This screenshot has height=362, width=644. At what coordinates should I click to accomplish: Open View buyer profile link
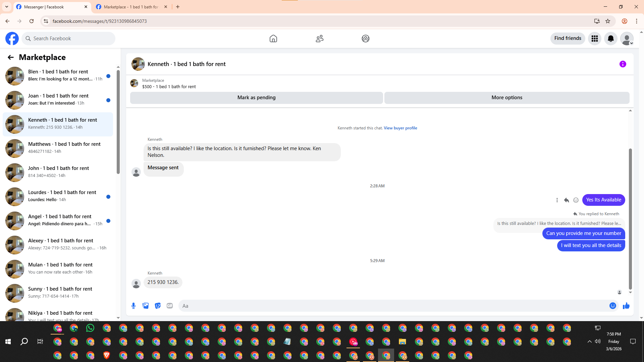(400, 128)
